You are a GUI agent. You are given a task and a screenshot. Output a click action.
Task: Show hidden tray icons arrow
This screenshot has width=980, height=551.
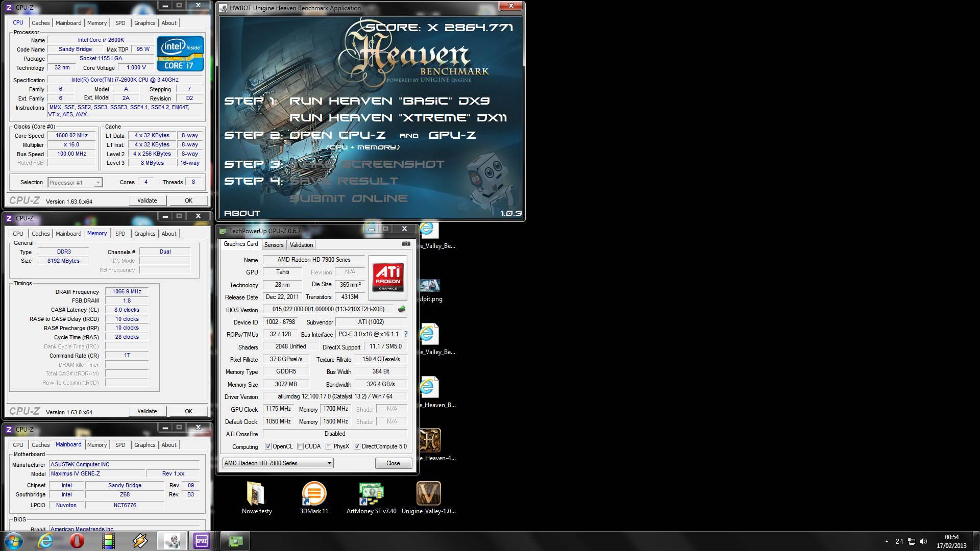click(887, 541)
